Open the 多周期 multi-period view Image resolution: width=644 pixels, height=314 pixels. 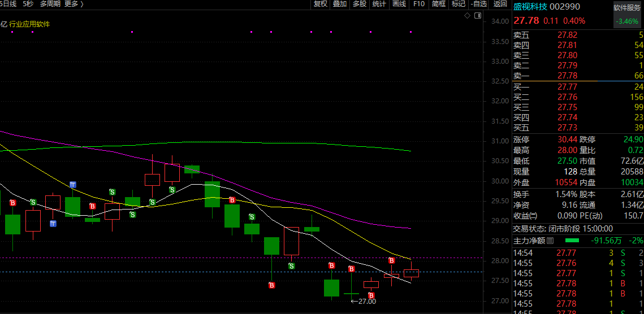(x=50, y=4)
